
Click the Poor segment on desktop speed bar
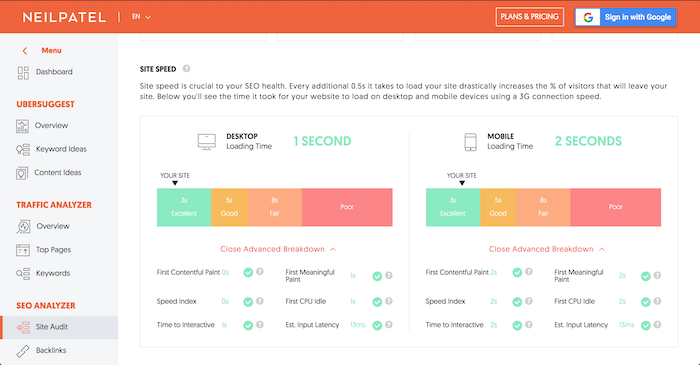tap(347, 207)
